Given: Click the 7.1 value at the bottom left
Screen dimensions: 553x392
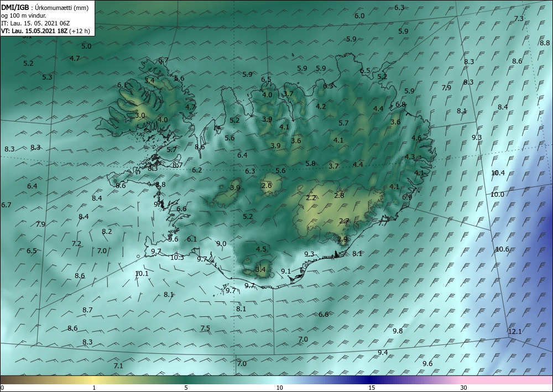Looking at the screenshot, I should point(118,365).
